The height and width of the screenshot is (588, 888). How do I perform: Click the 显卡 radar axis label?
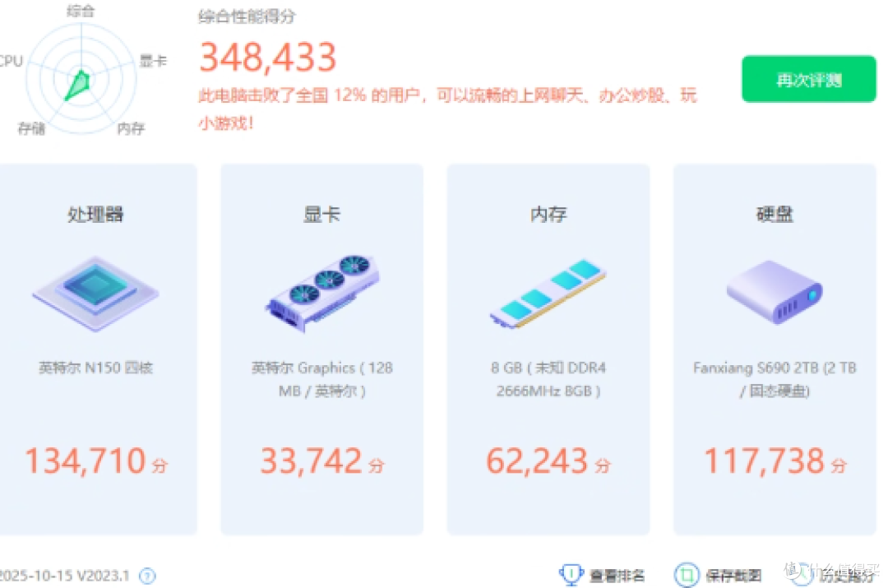(153, 61)
